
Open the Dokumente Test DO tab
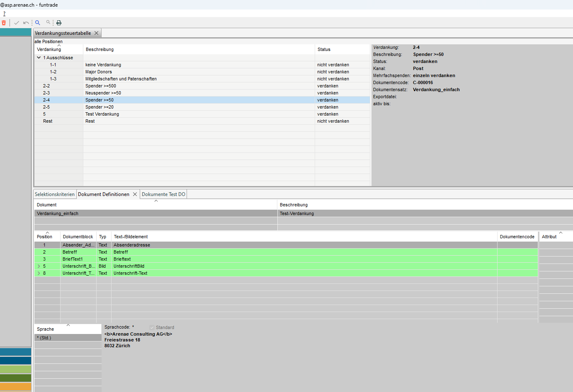click(163, 194)
